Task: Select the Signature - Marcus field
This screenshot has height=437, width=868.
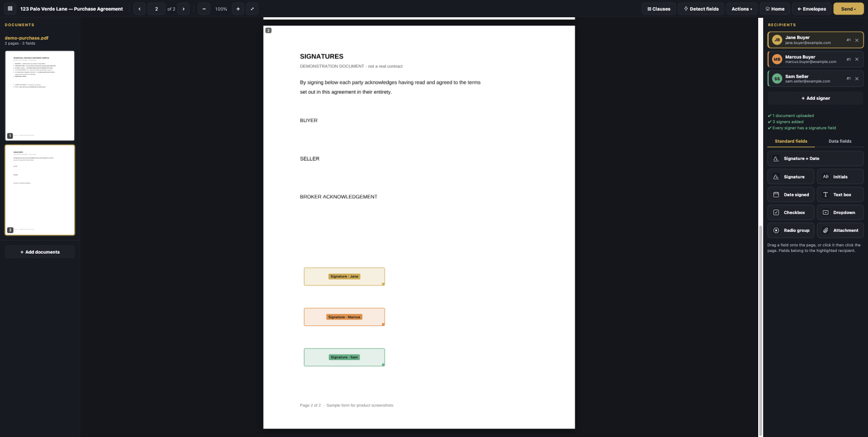Action: point(345,317)
